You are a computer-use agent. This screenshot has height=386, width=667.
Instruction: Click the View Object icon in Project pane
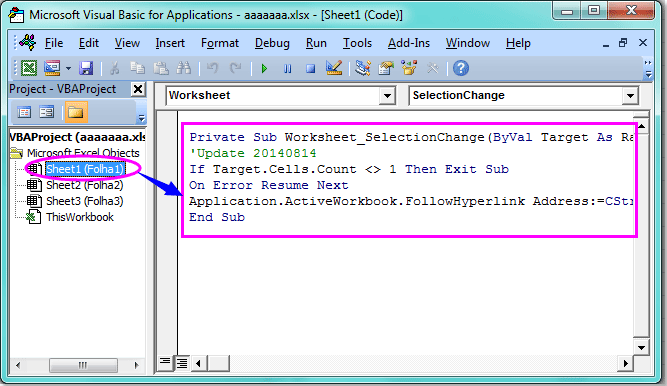pos(46,112)
